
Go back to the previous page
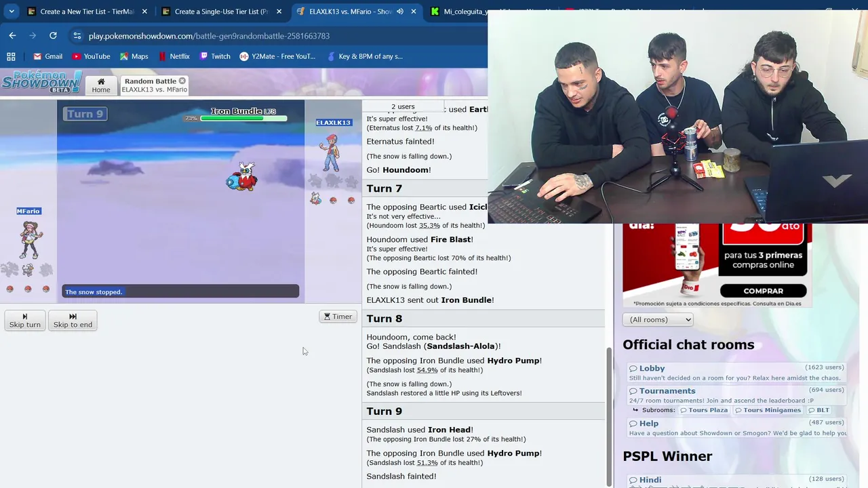point(12,35)
